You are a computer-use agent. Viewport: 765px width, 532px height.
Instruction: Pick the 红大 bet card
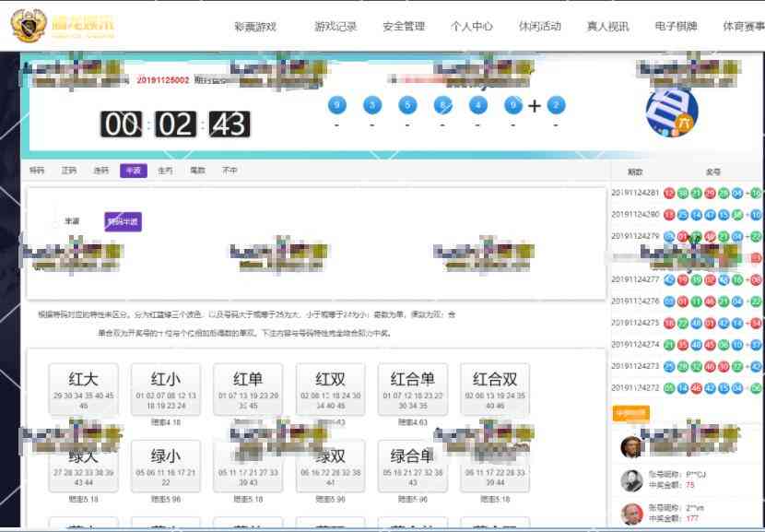point(84,389)
